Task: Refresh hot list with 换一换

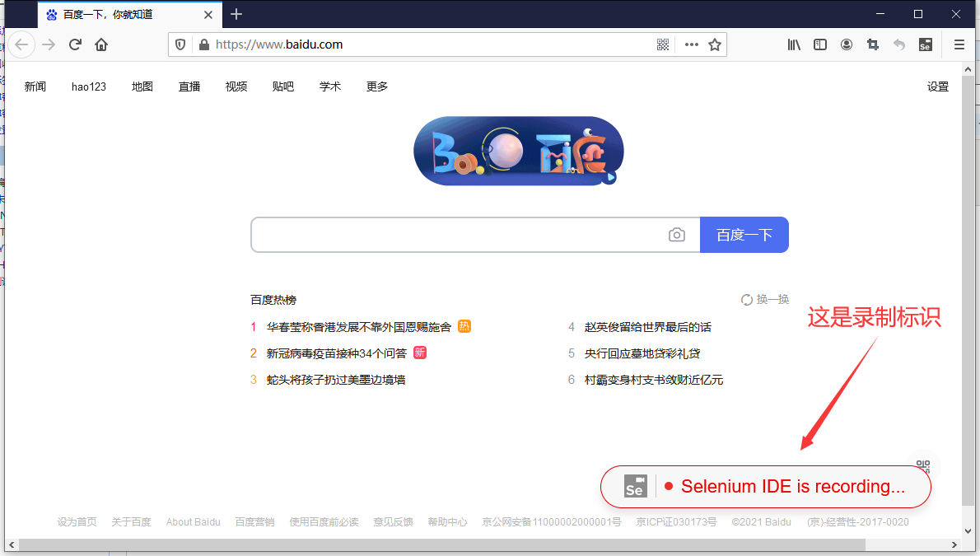Action: tap(765, 300)
